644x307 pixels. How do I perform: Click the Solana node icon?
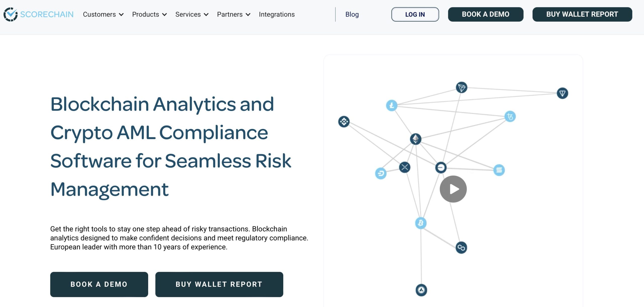point(499,170)
